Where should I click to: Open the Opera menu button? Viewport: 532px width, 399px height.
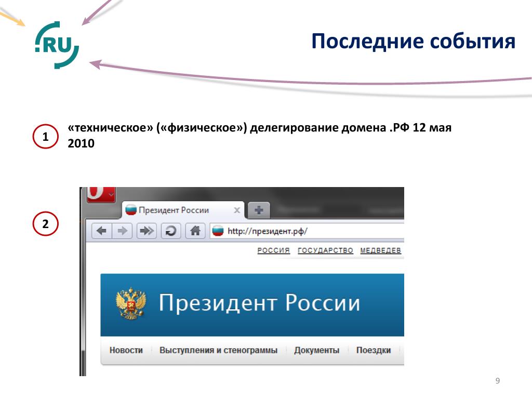coord(101,195)
